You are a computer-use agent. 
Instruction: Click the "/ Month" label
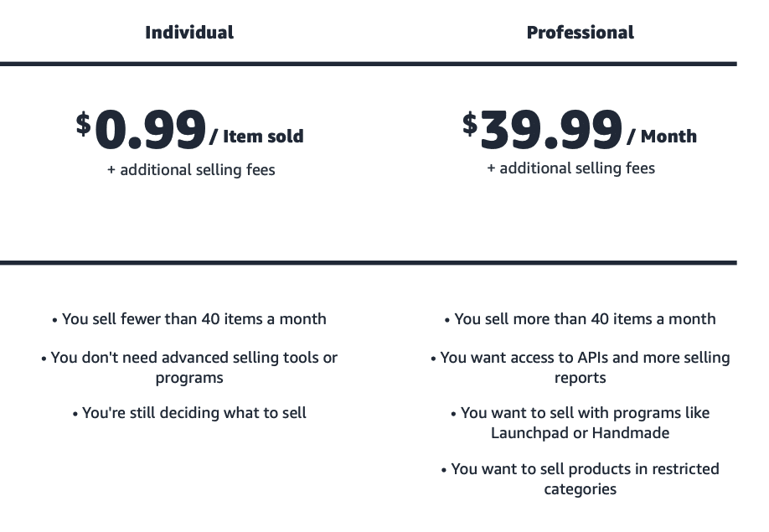tap(662, 137)
